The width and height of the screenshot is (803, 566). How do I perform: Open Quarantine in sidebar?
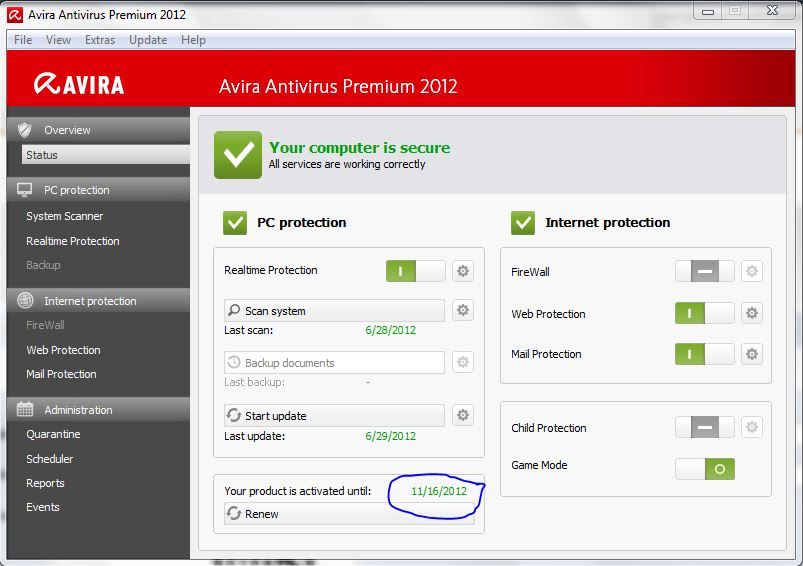53,434
